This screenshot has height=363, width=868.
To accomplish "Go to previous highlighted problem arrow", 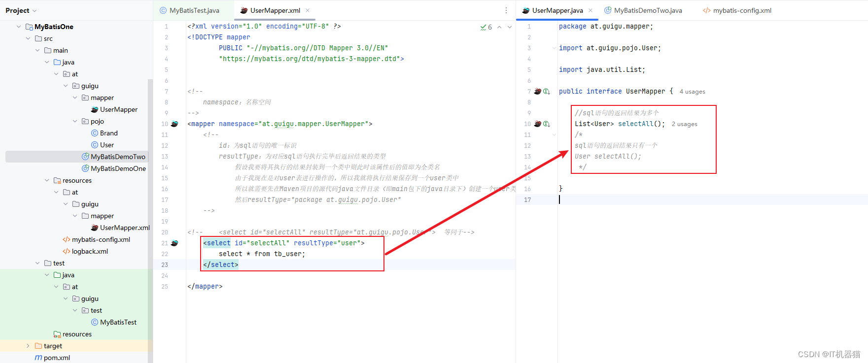I will (x=499, y=27).
